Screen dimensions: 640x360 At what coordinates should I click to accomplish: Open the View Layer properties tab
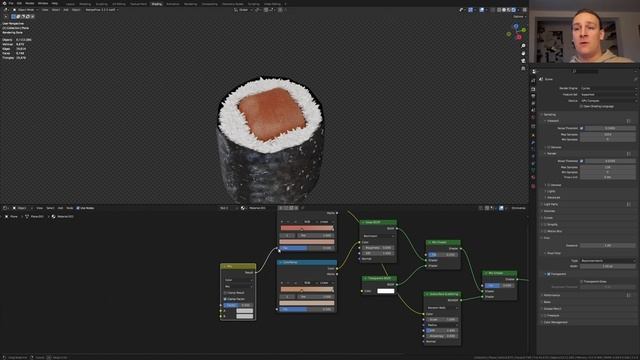[533, 103]
